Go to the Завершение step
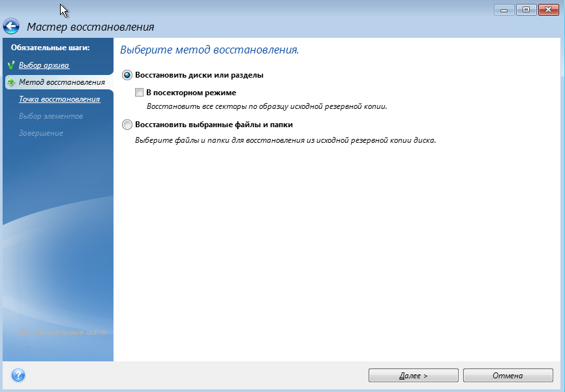 click(40, 133)
